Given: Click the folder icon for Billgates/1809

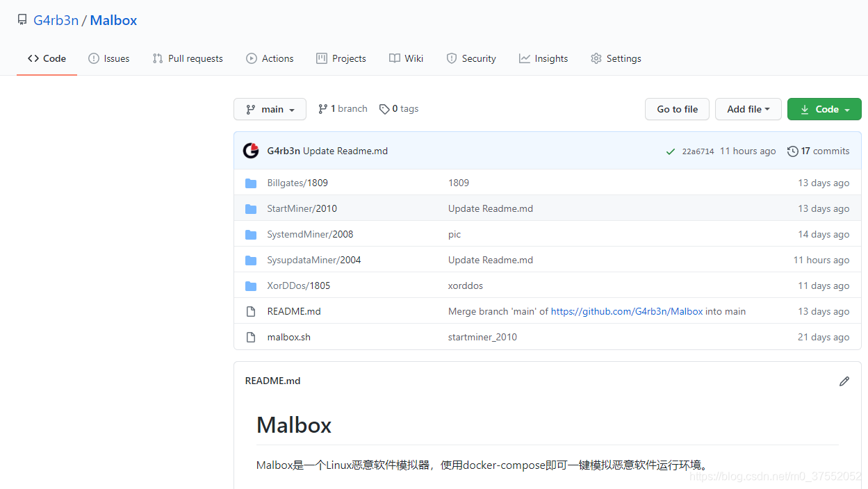Looking at the screenshot, I should (251, 183).
